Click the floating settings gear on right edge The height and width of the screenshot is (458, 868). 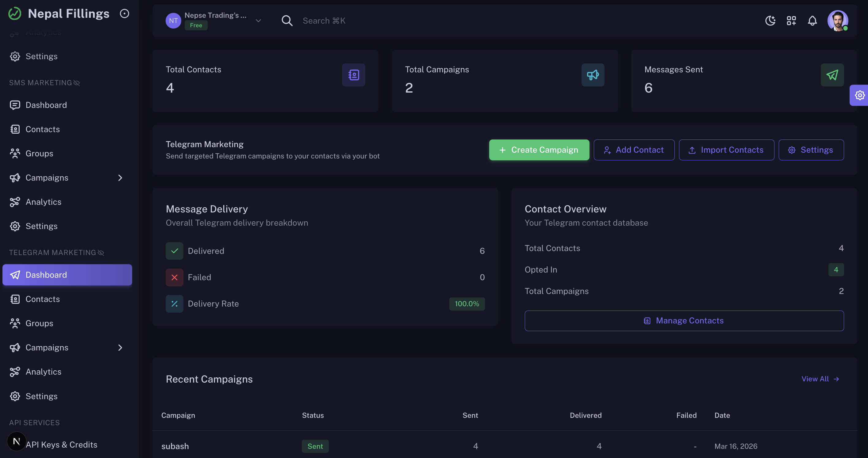(x=860, y=95)
